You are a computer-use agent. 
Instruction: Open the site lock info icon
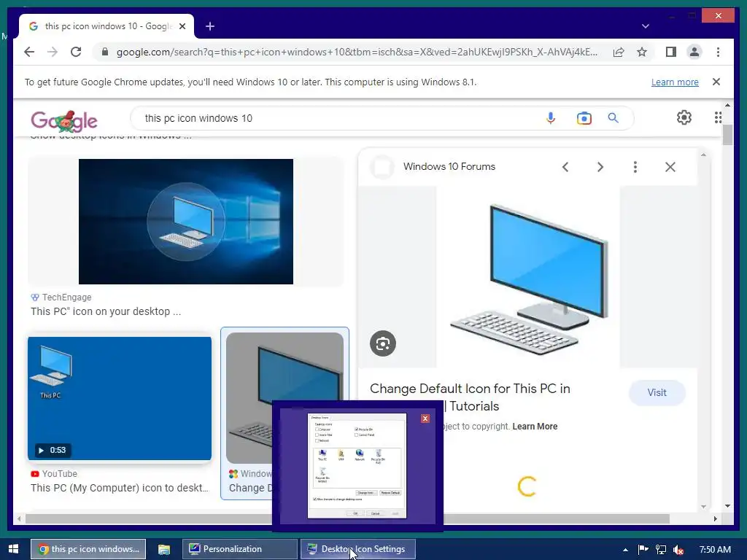(105, 52)
